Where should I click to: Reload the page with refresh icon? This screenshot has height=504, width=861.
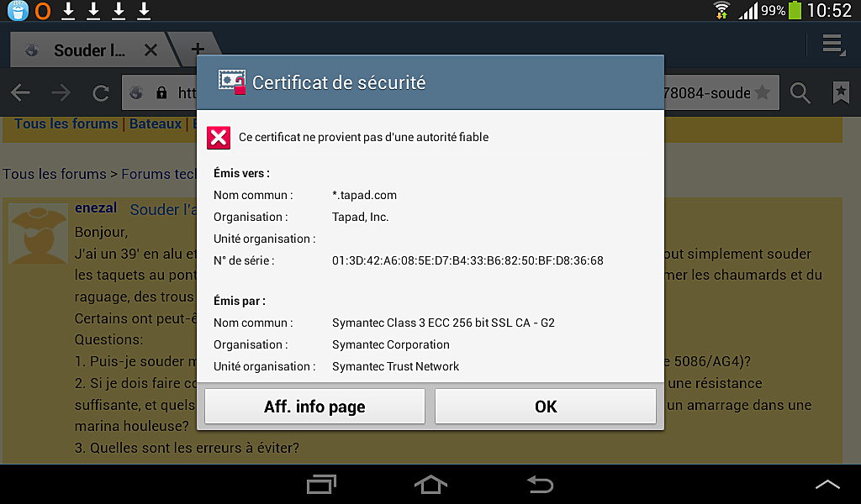click(101, 92)
